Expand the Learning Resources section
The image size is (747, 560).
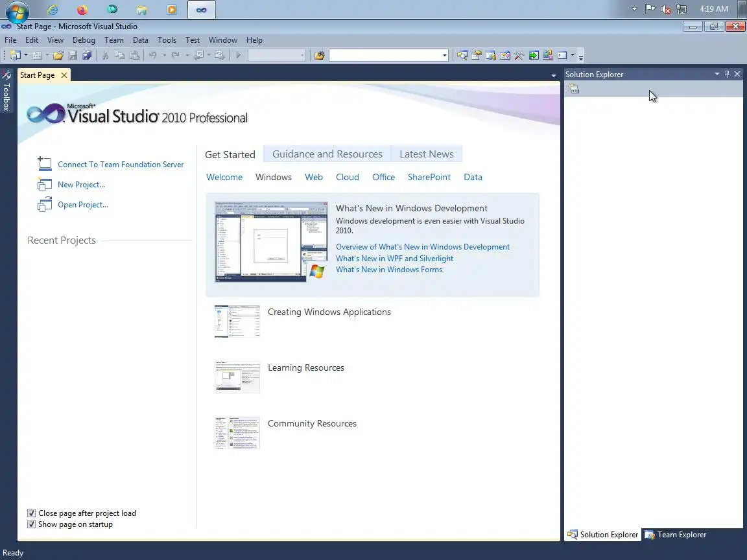click(306, 367)
